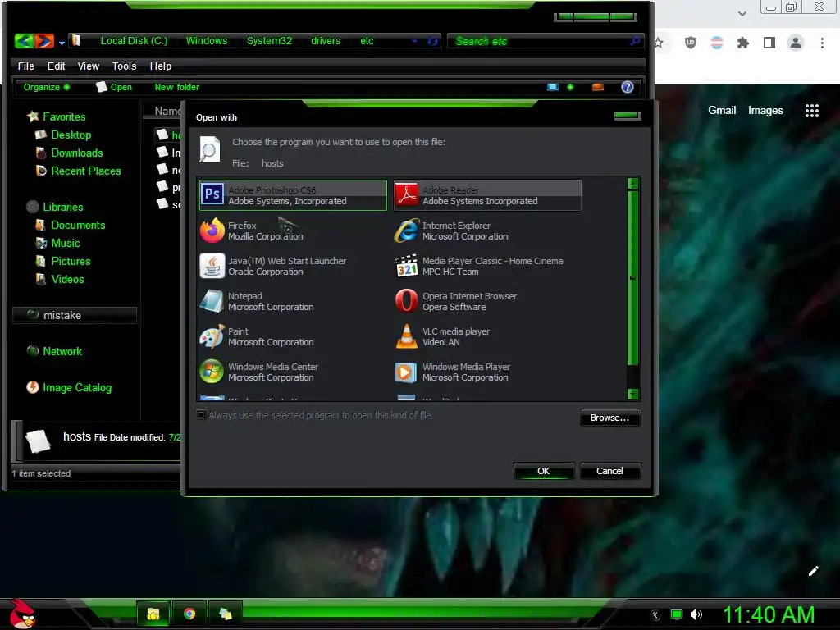Image resolution: width=840 pixels, height=630 pixels.
Task: Select Windows Media Player icon
Action: pyautogui.click(x=407, y=372)
